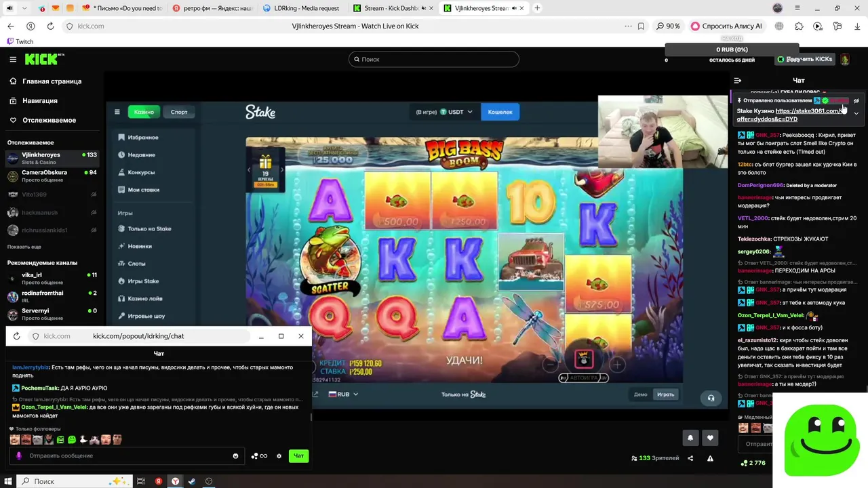The width and height of the screenshot is (868, 488).
Task: Open browser downloads icon
Action: pos(856,26)
